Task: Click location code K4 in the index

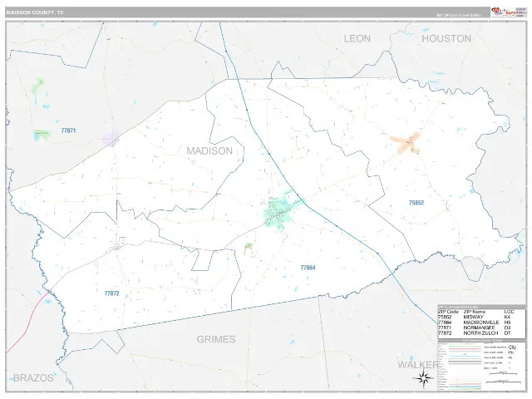Action: click(x=507, y=317)
